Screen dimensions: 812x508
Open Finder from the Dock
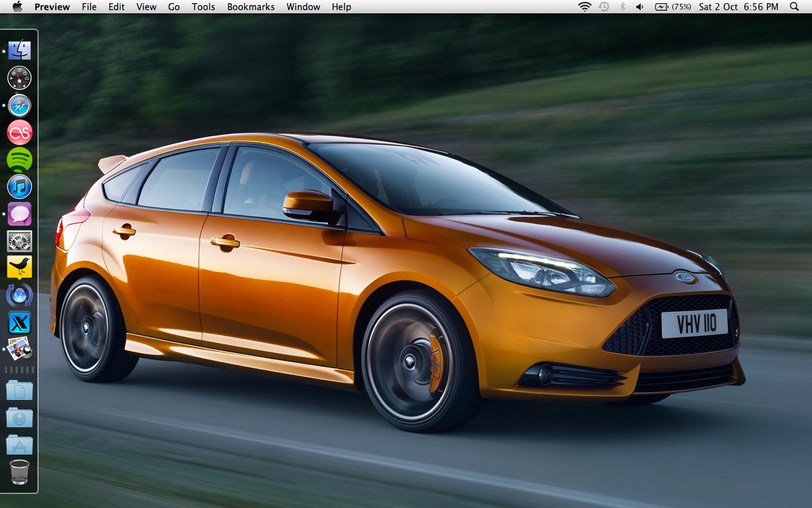pos(20,50)
